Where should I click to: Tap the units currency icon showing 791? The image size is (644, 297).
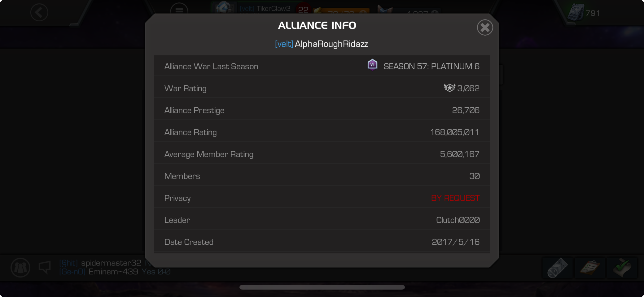tap(576, 12)
